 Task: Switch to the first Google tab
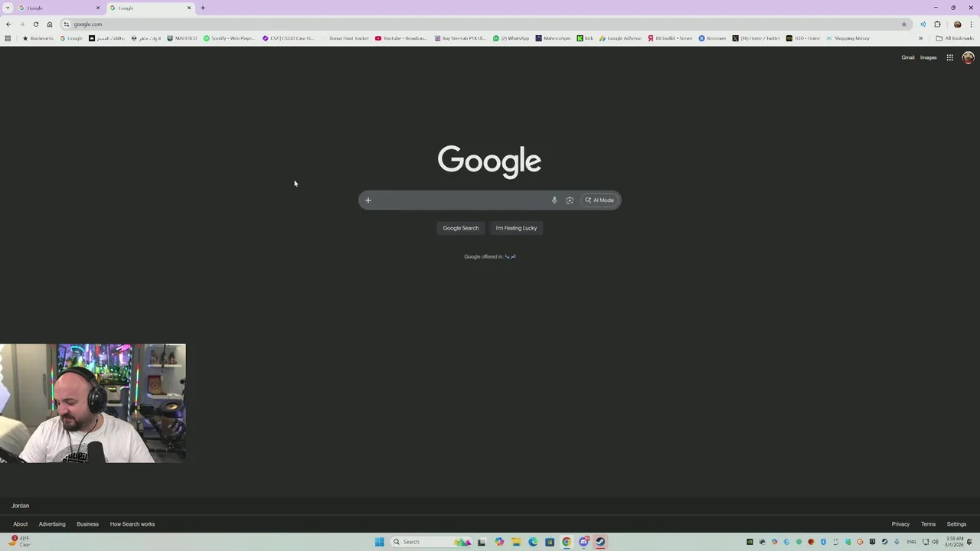[x=58, y=8]
